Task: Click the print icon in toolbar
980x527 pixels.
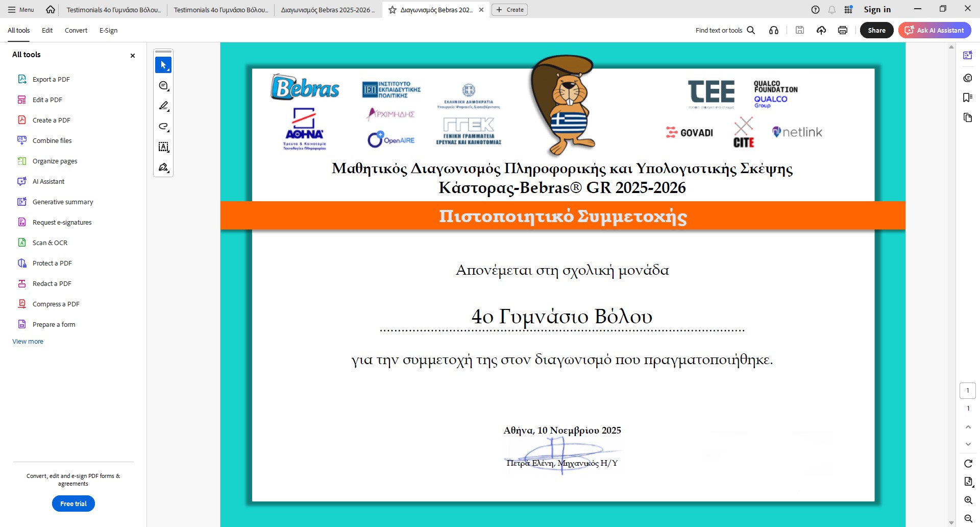Action: point(843,30)
